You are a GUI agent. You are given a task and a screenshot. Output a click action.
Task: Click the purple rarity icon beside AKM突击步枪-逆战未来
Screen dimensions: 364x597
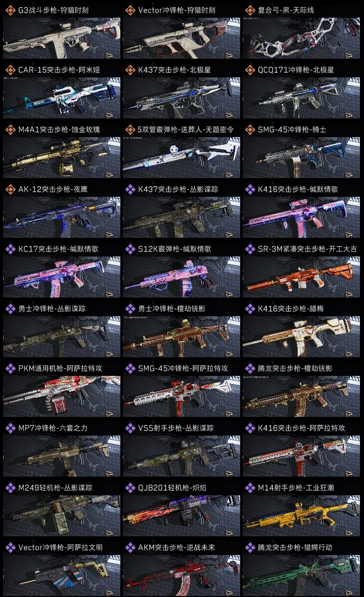coord(130,547)
